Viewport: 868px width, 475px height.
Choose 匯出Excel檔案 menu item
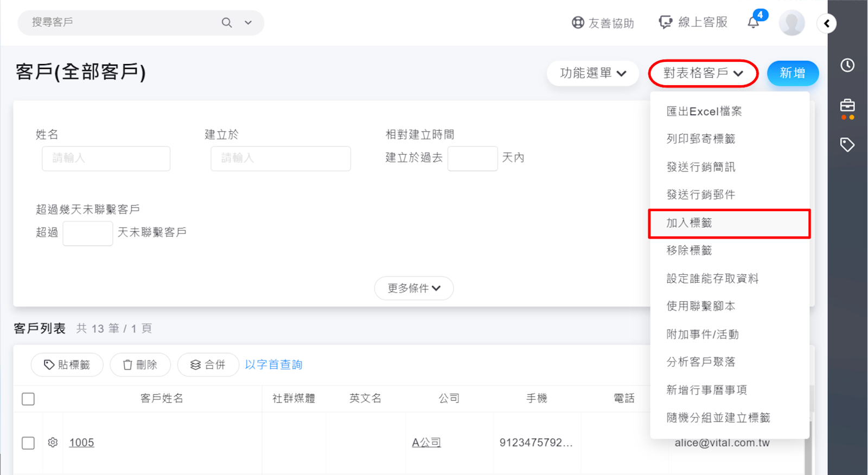[704, 111]
